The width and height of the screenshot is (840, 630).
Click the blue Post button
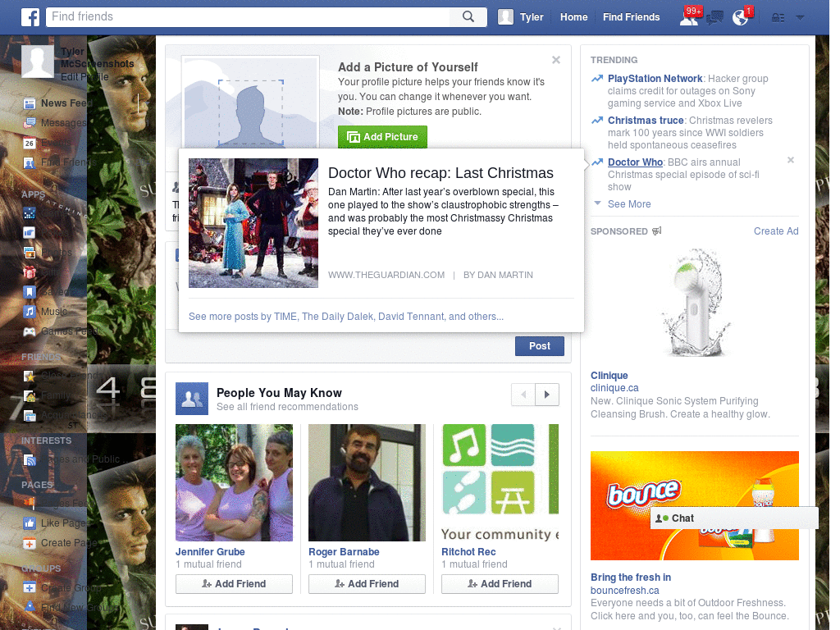click(540, 346)
